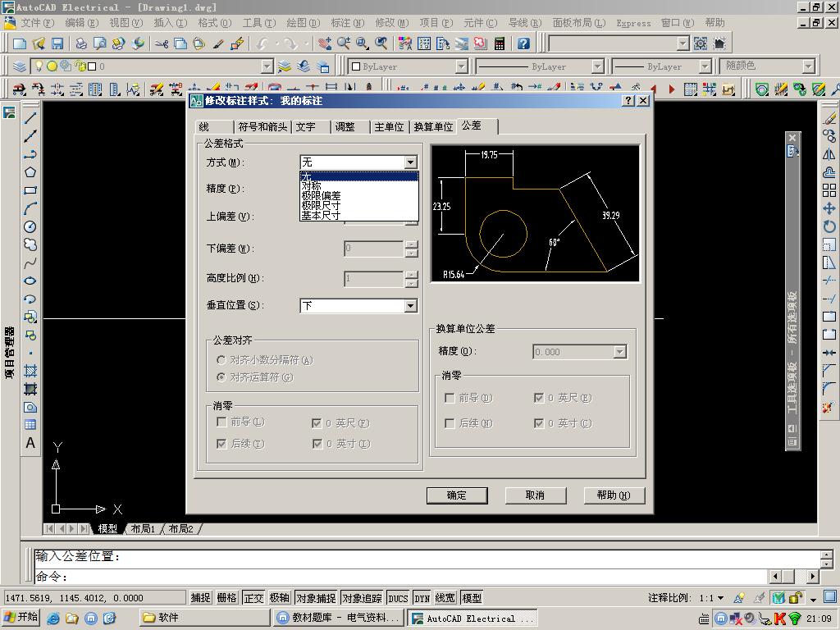Toggle 后续(N) checkbox in 换算单位公差
The height and width of the screenshot is (630, 840).
[x=450, y=423]
